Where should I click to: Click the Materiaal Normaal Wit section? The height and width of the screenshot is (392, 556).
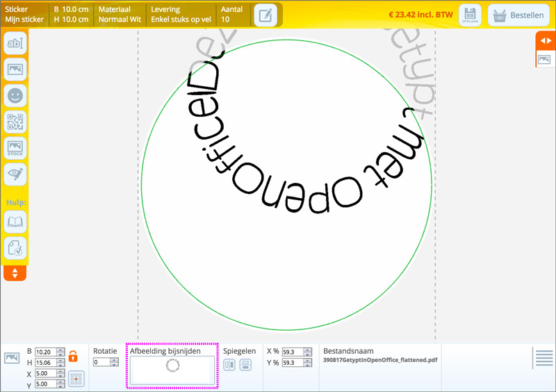120,15
